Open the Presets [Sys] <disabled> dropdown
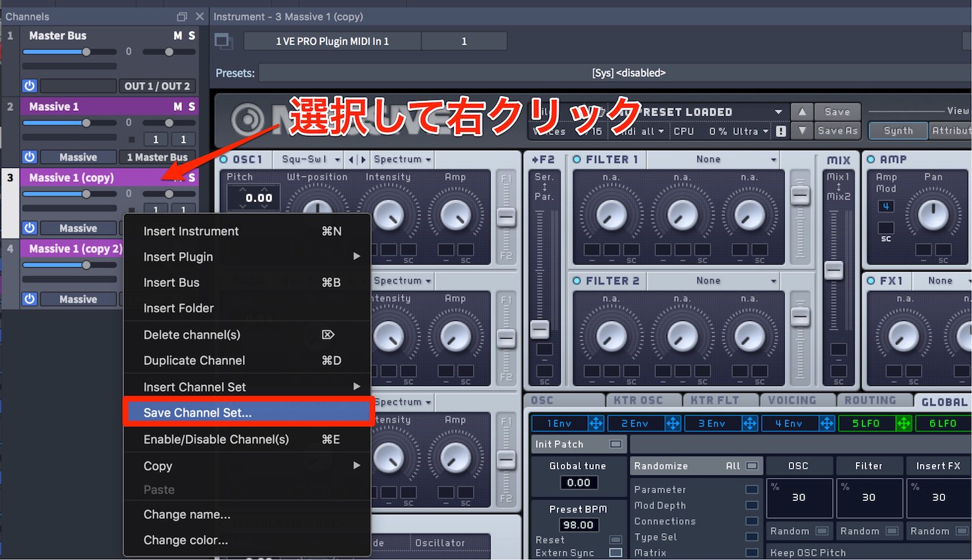 pos(615,73)
